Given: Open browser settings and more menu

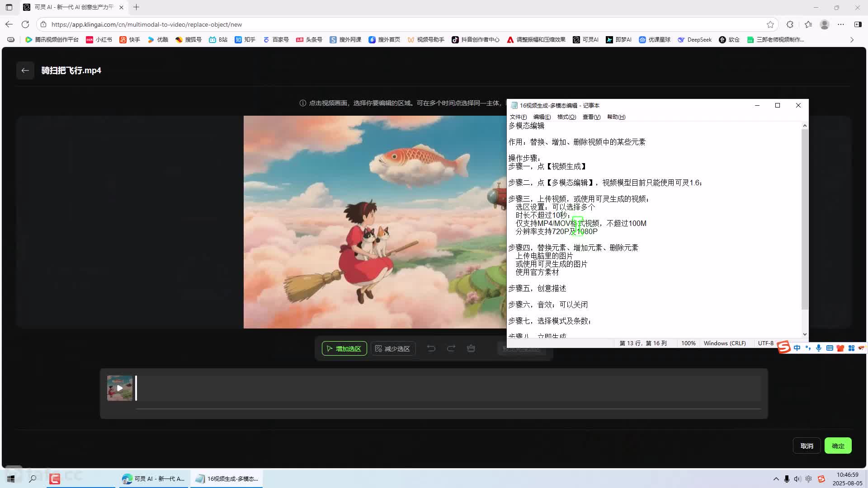Looking at the screenshot, I should [841, 24].
